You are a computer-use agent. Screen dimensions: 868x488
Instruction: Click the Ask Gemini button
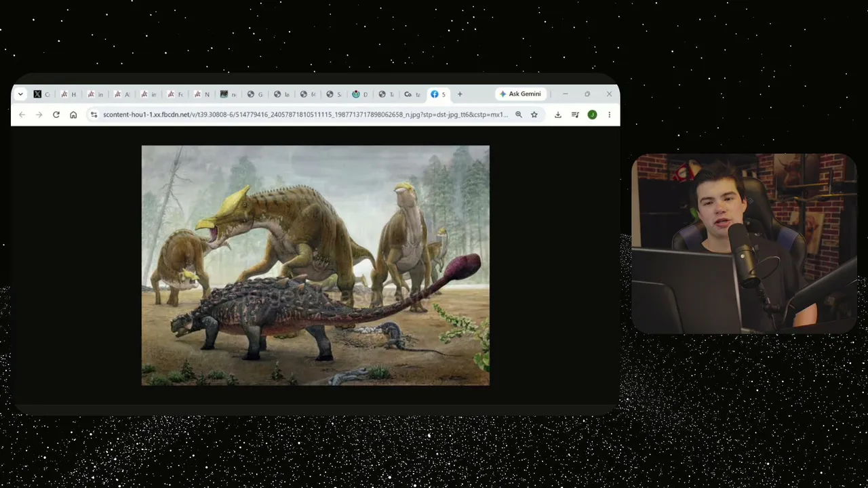pyautogui.click(x=520, y=94)
